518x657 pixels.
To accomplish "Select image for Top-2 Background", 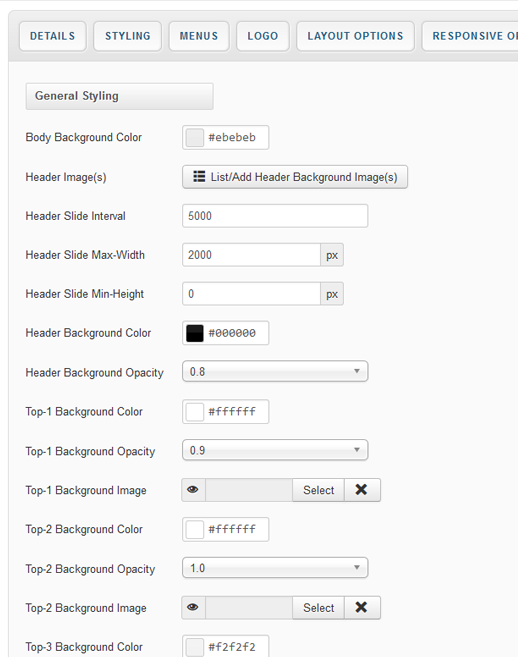I will coord(319,608).
